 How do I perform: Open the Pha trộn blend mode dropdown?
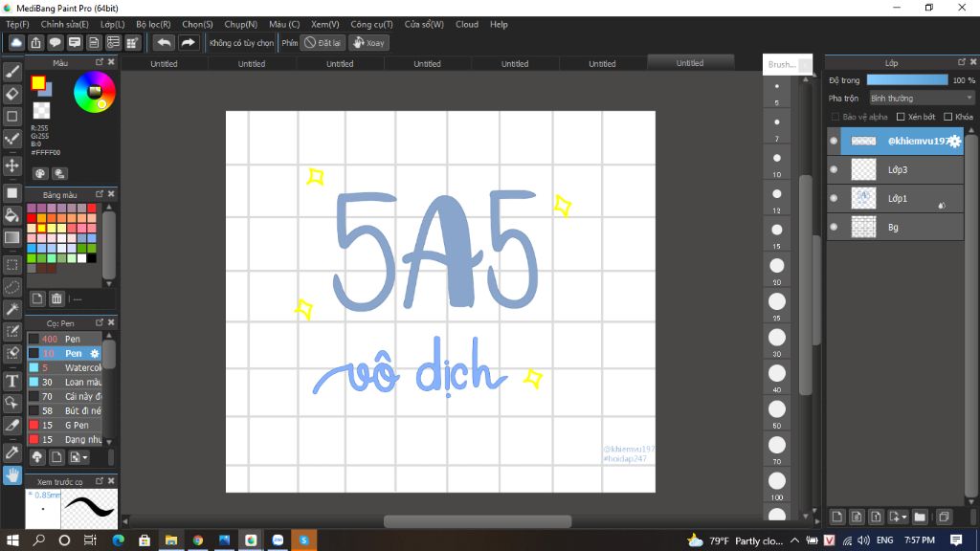tap(922, 99)
